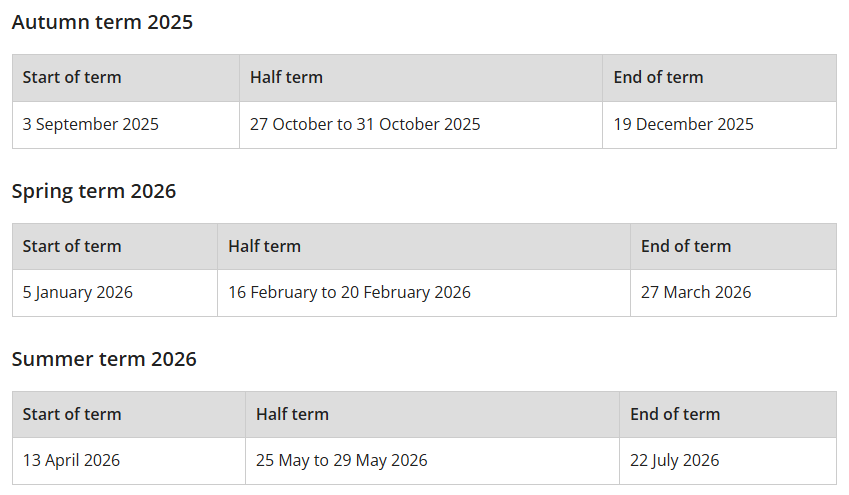
Task: Click Autumn table's Half term header
Action: [x=286, y=78]
